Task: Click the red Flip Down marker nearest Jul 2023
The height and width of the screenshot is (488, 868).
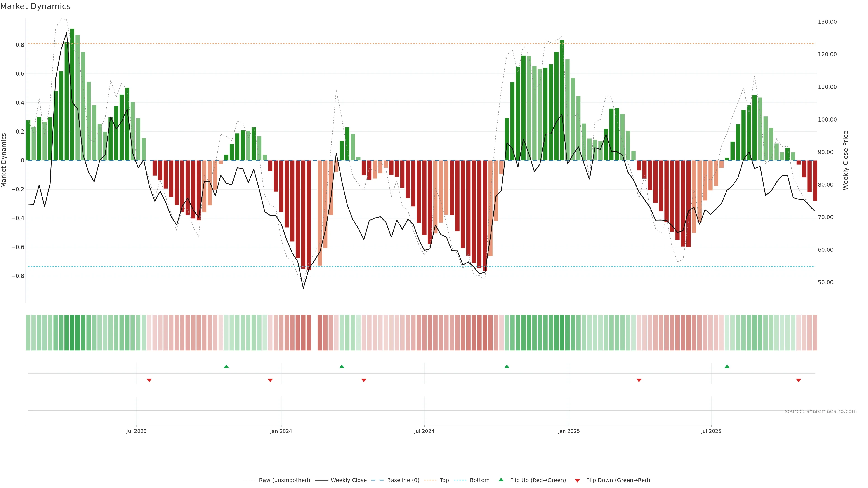Action: coord(149,380)
